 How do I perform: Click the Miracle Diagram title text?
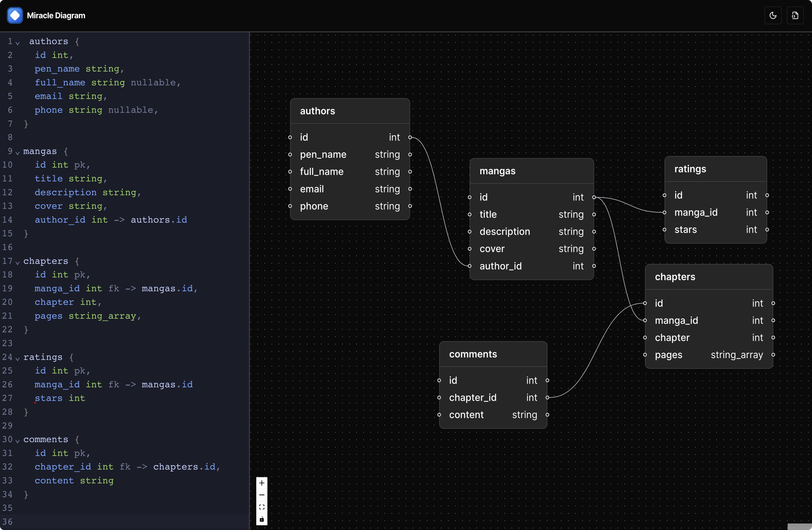56,15
